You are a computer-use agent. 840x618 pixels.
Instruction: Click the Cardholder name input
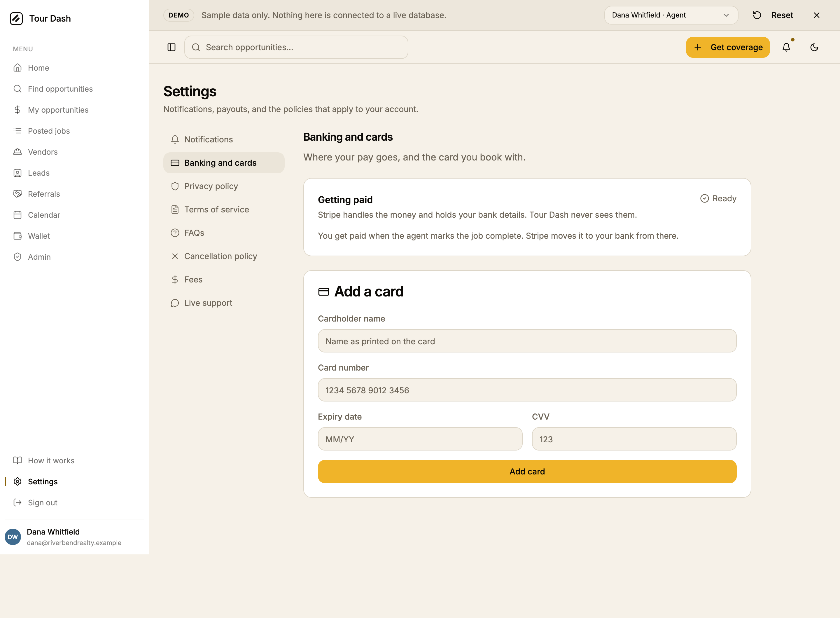click(527, 341)
